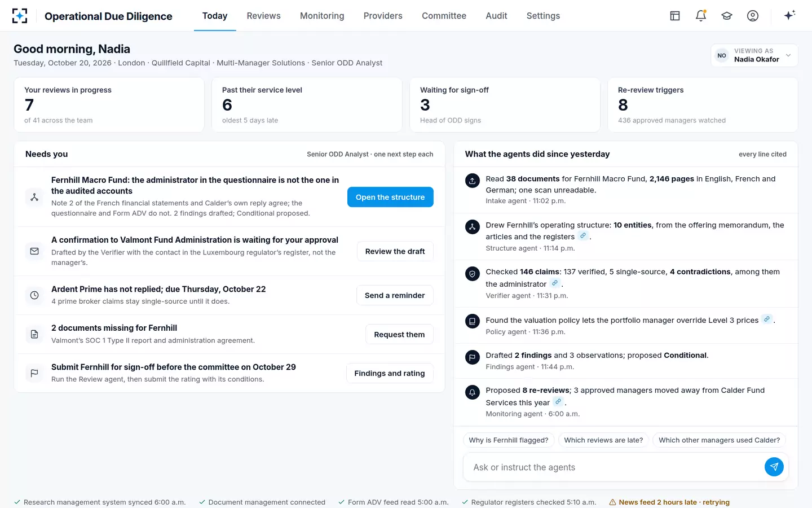This screenshot has width=812, height=508.
Task: Click the flag icon beside Submit Fernhill row
Action: (x=34, y=373)
